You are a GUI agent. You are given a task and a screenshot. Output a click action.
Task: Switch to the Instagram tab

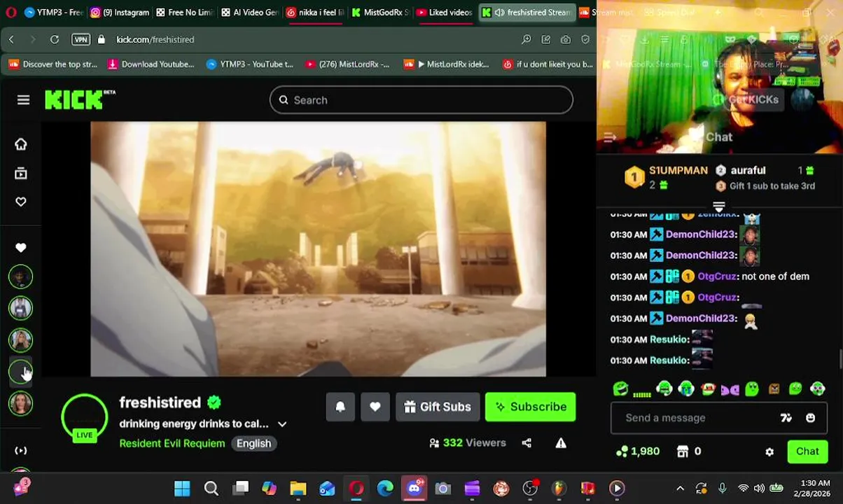120,13
